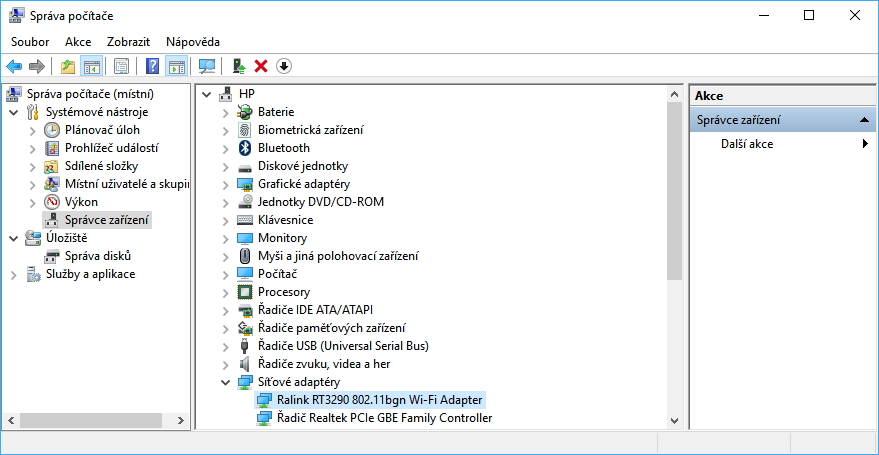Viewport: 879px width, 455px height.
Task: Expand Služby a aplikace node
Action: [13, 274]
